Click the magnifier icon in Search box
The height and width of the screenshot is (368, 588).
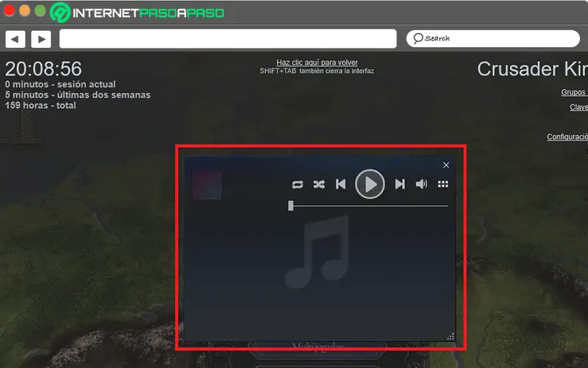[x=417, y=38]
